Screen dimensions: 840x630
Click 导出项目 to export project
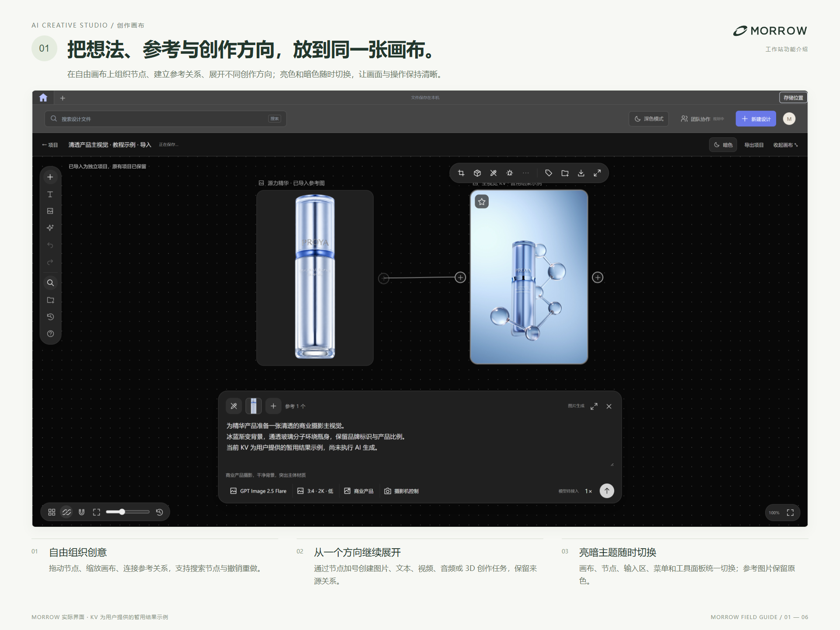pyautogui.click(x=754, y=145)
